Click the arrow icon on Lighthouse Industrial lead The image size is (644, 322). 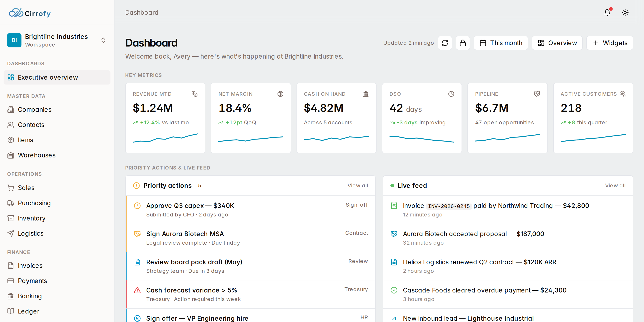point(394,318)
